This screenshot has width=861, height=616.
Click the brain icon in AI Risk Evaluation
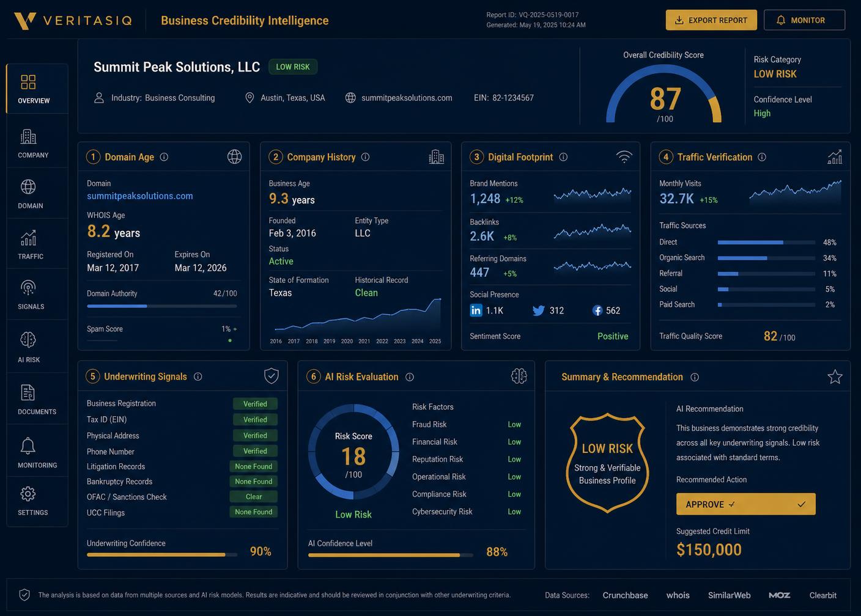(519, 376)
